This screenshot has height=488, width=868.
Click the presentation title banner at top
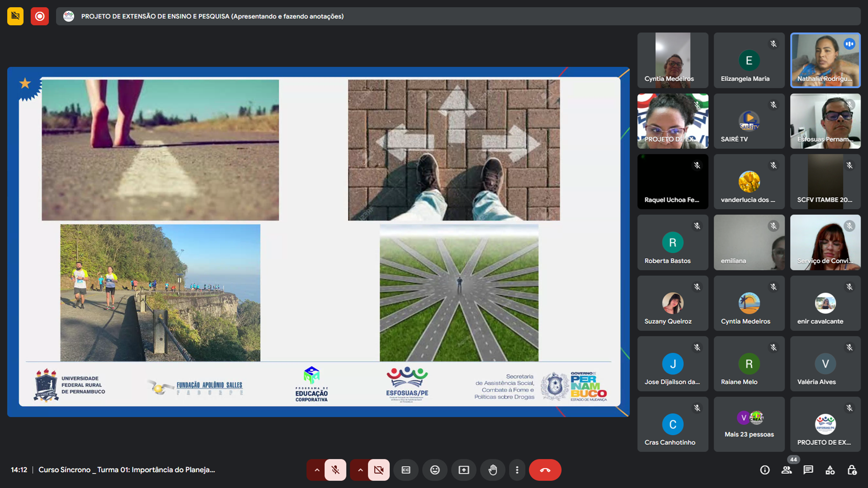pos(212,16)
